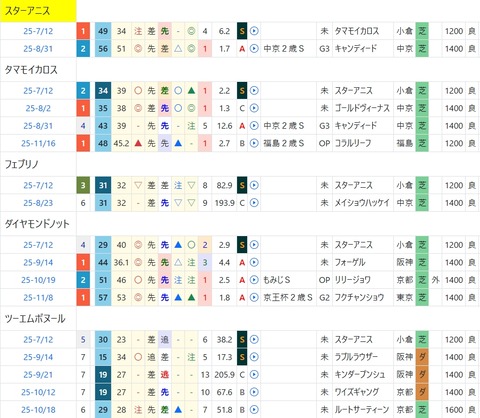The image size is (480, 418).
Task: Open the 25-10/19 race date link
Action: point(38,280)
